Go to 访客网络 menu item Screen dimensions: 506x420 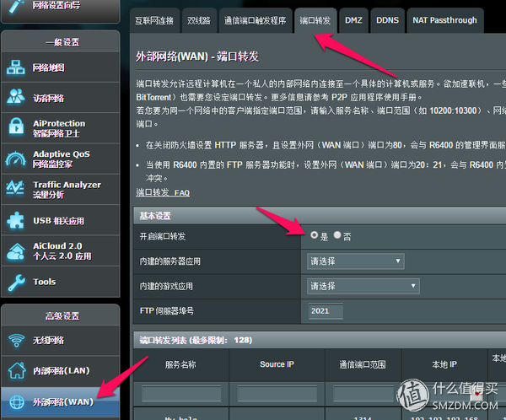(61, 98)
